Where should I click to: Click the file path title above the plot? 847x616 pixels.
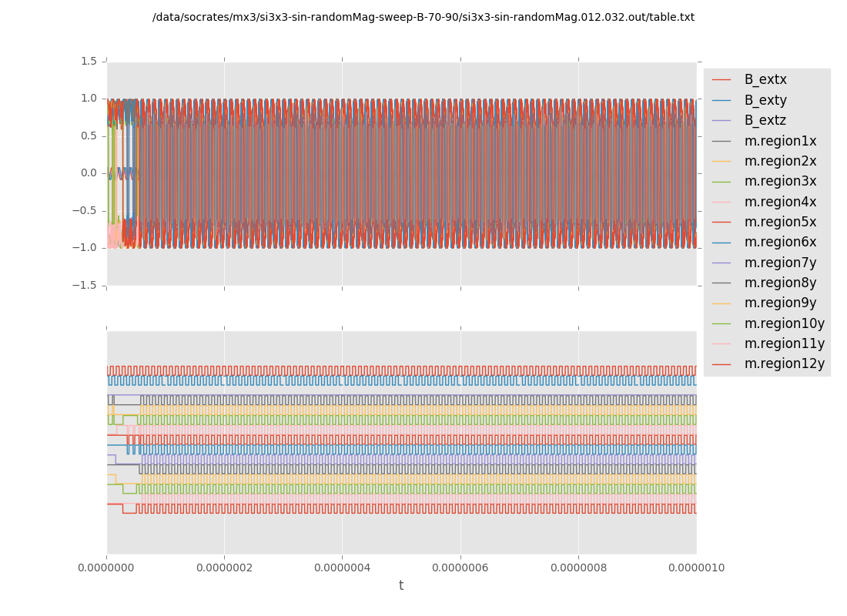tap(423, 18)
